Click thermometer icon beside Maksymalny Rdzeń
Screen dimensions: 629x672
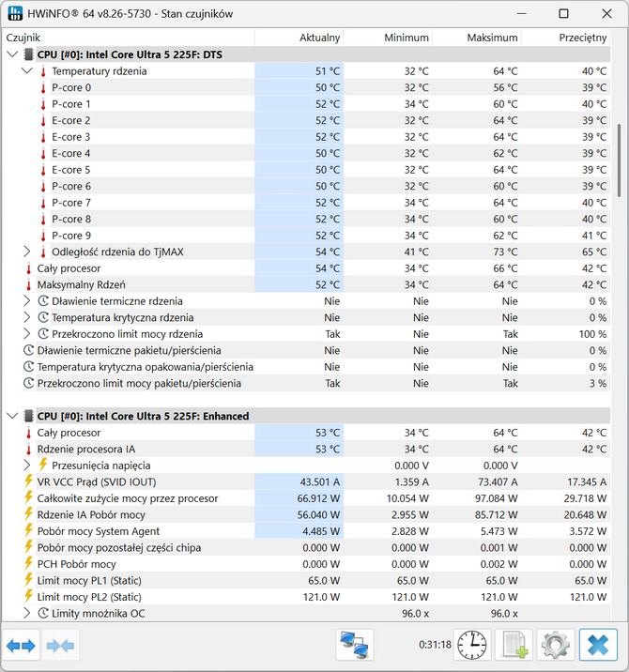click(x=29, y=285)
